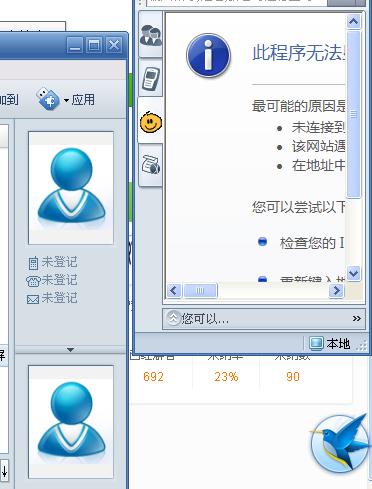
Task: Open the telephone search sidebar tab
Action: pyautogui.click(x=151, y=165)
